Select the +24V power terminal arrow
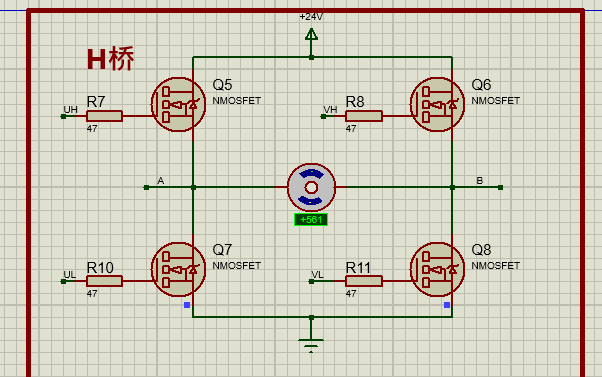The image size is (602, 377). [x=311, y=35]
